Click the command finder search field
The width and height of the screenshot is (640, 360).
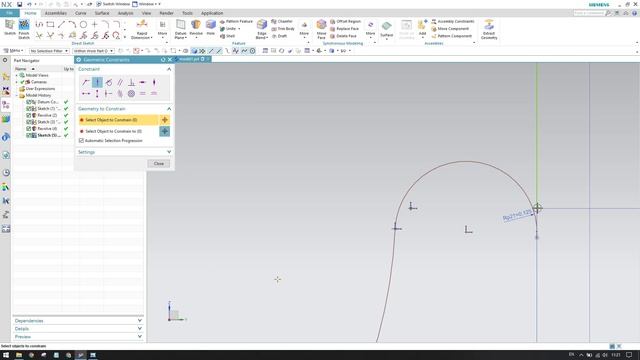(x=588, y=13)
